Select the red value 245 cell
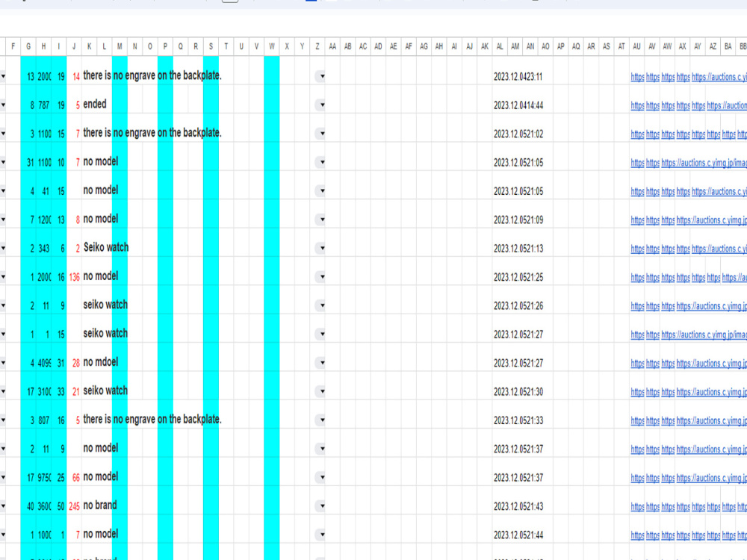Viewport: 747px width, 560px height. [x=74, y=506]
